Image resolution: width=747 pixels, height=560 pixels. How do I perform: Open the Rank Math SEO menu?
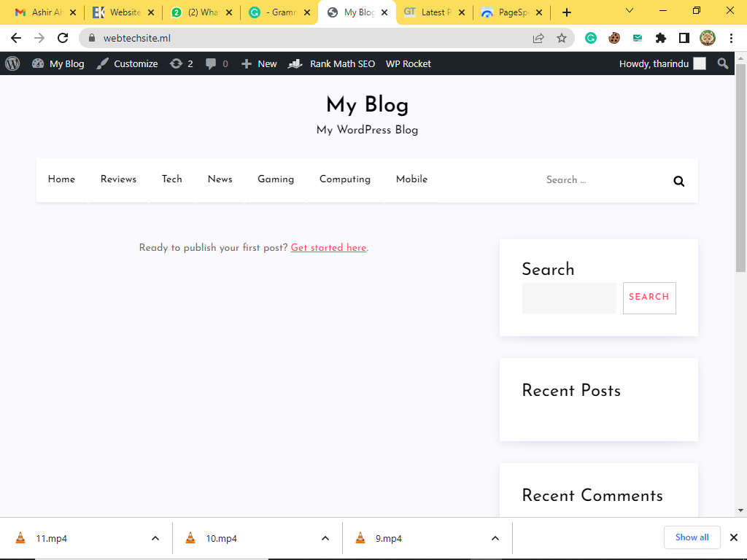332,63
